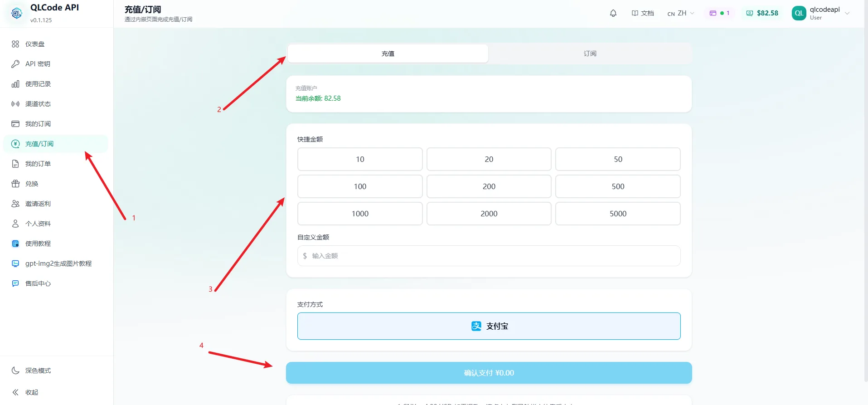
Task: Click the 自定义金额 label
Action: coord(313,237)
